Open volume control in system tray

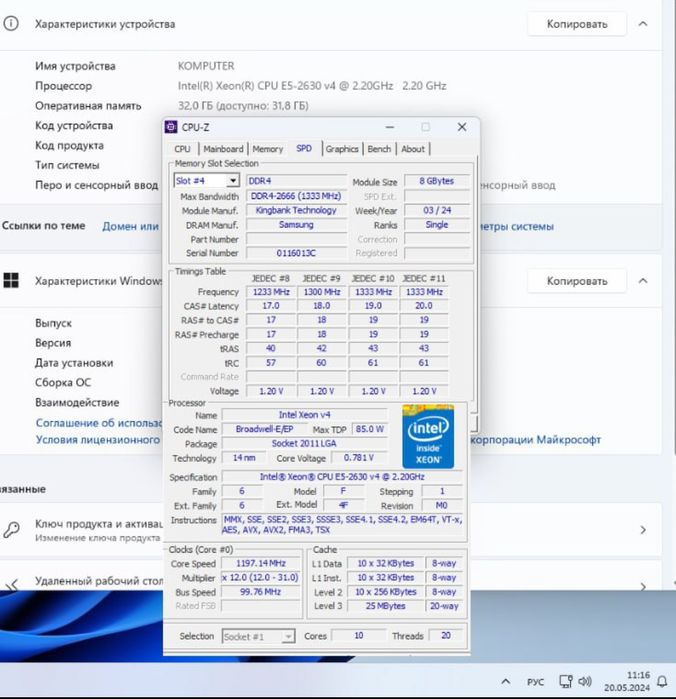pyautogui.click(x=585, y=681)
